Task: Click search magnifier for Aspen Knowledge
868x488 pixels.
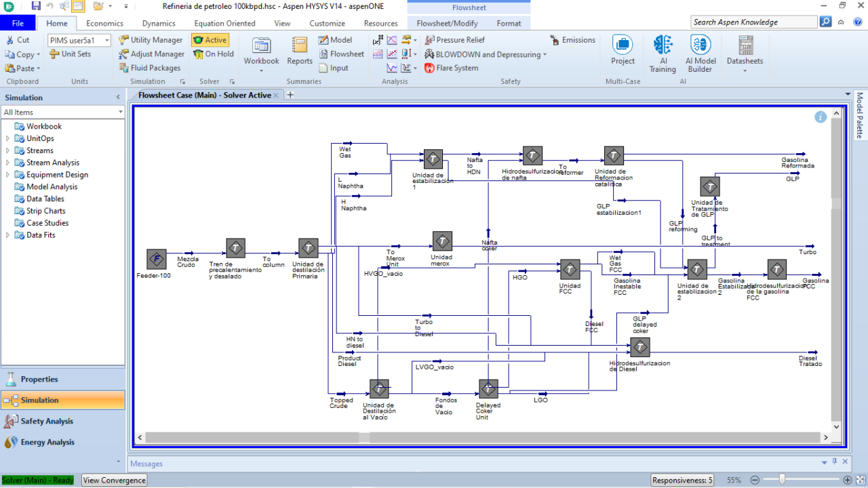Action: tap(825, 22)
